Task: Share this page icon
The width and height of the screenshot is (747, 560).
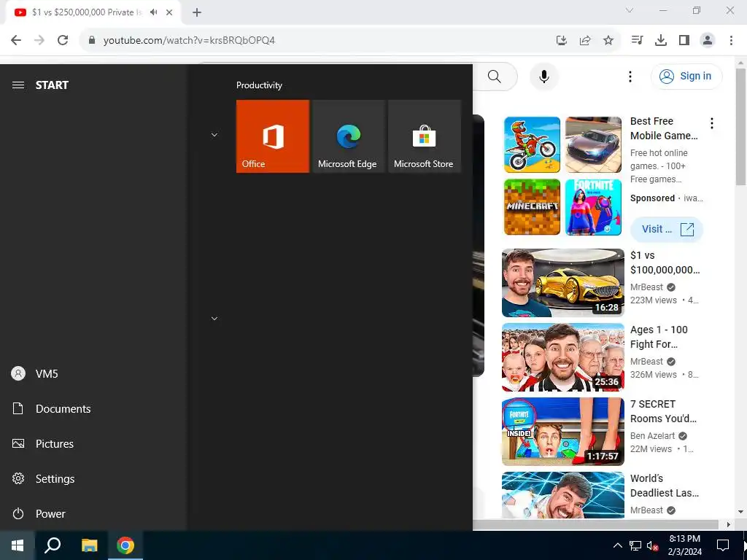Action: pos(585,41)
